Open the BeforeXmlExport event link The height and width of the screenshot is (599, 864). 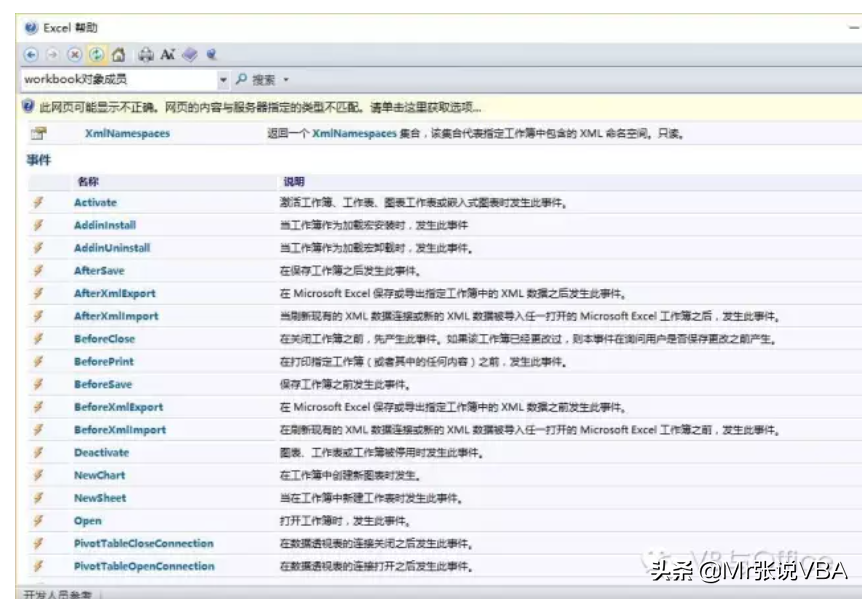point(118,407)
